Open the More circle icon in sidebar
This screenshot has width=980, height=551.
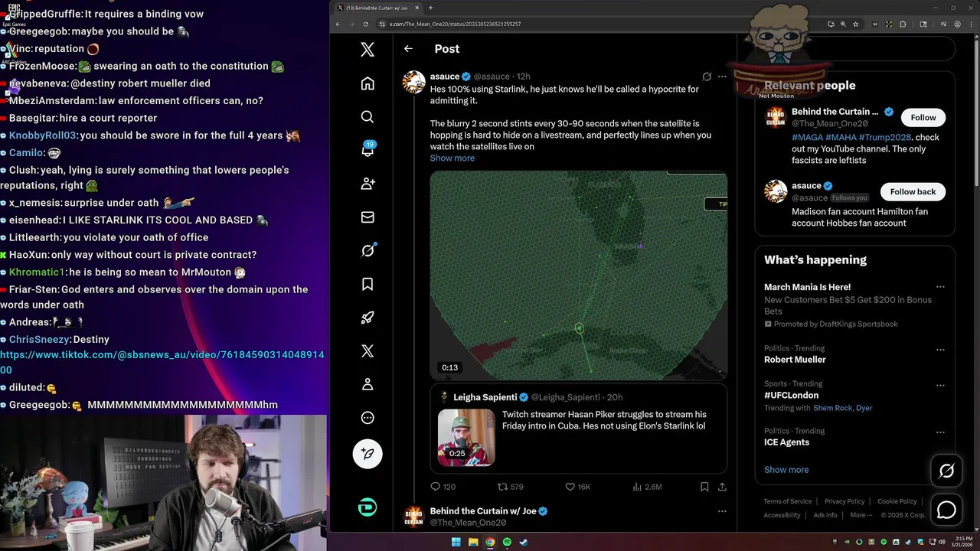pyautogui.click(x=367, y=418)
